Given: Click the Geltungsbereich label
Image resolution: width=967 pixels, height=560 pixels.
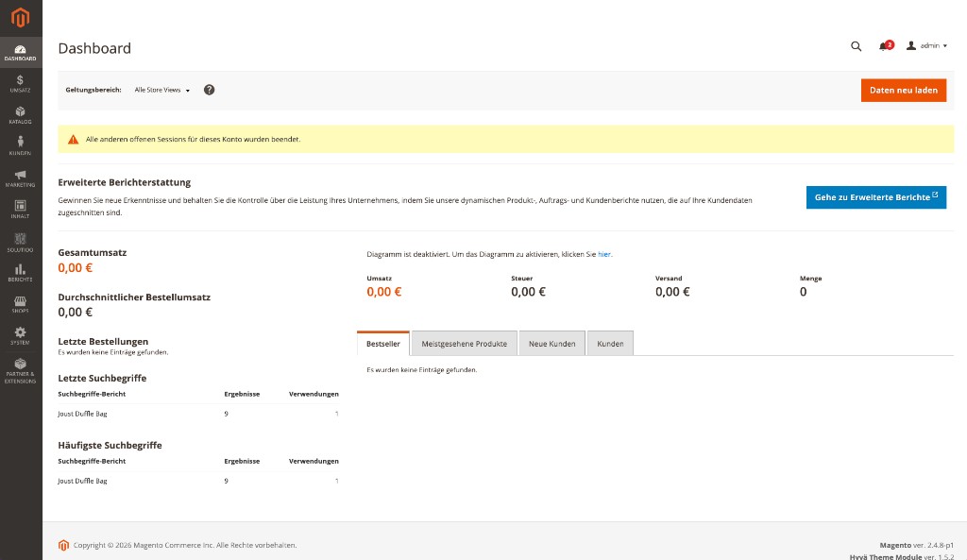Looking at the screenshot, I should pos(93,90).
